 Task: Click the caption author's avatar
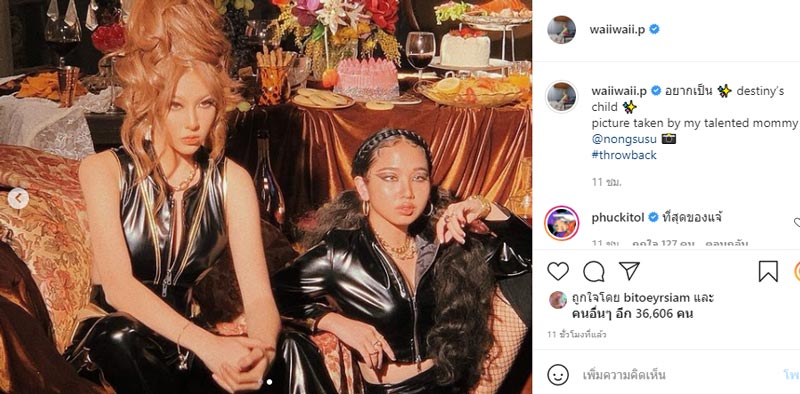coord(561,96)
